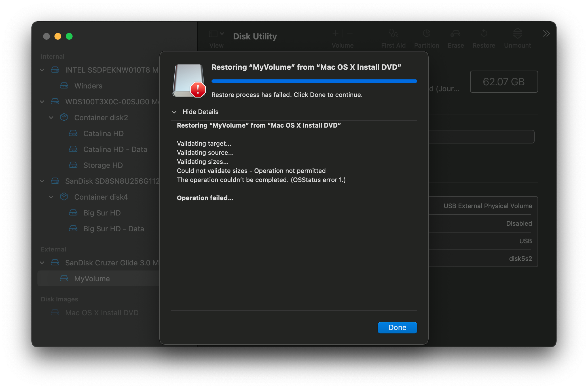This screenshot has width=588, height=389.
Task: Click the First Aid stethoscope icon
Action: [393, 34]
